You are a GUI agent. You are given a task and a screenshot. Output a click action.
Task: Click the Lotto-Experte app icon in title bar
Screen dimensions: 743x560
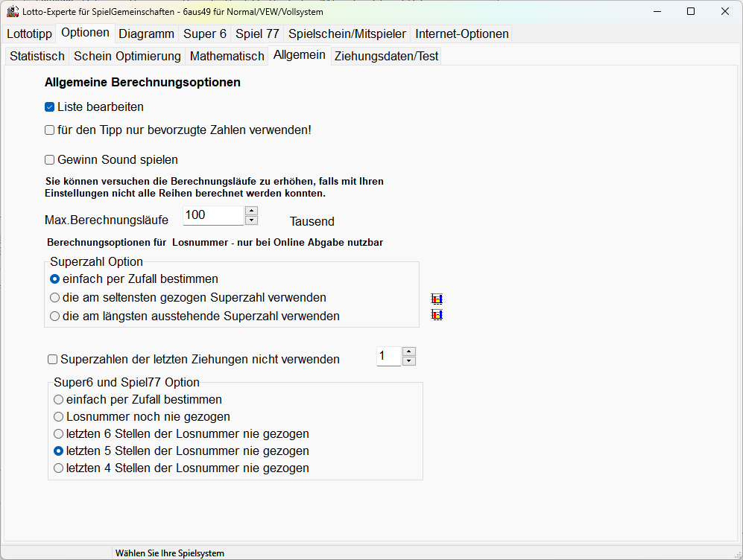pyautogui.click(x=13, y=11)
